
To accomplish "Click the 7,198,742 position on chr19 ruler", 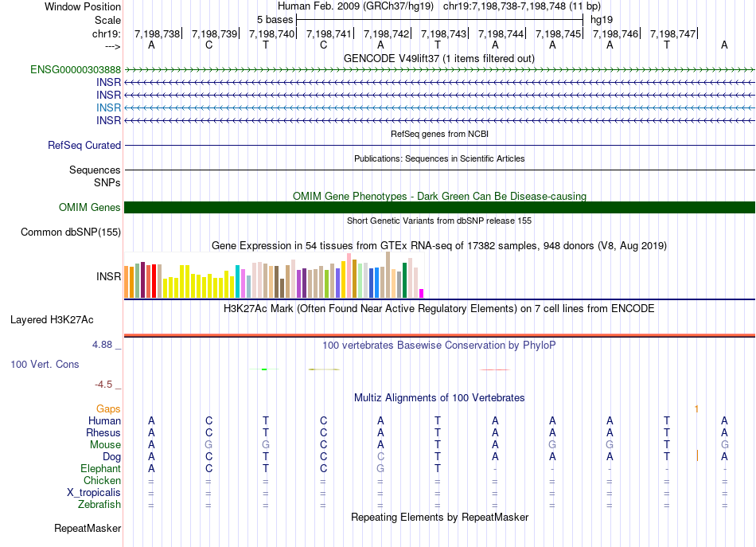I will pos(386,33).
